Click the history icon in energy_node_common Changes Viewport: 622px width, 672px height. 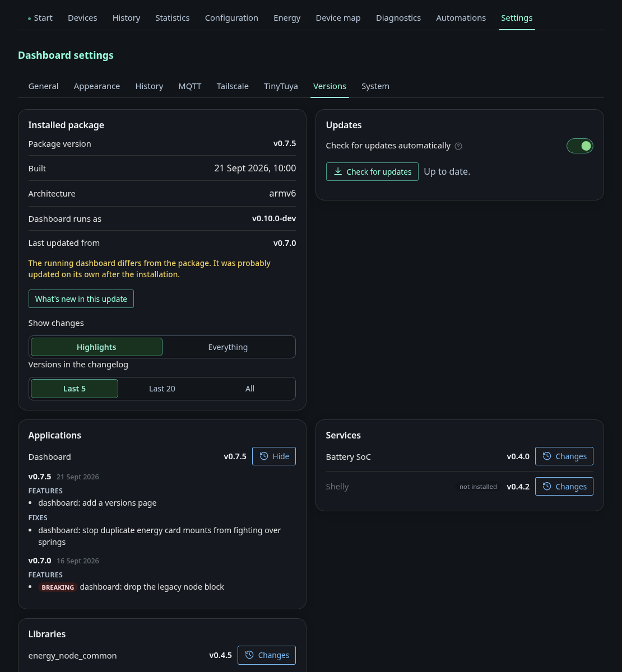tap(249, 655)
